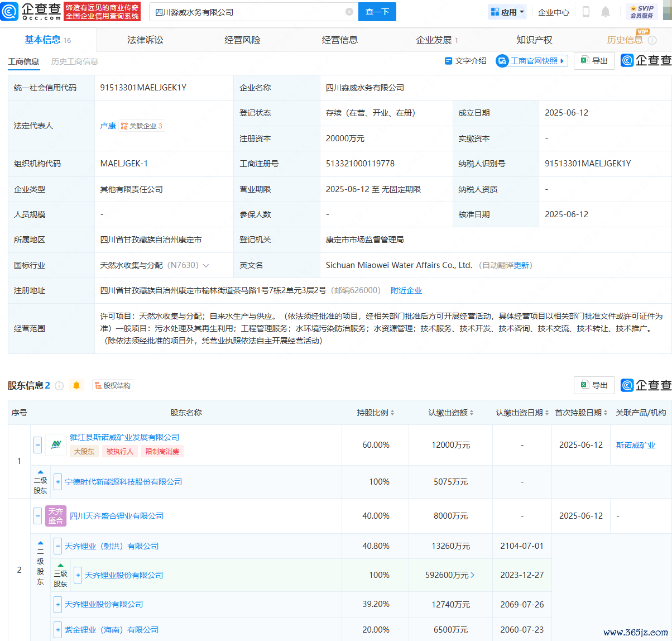View 关联企业 3 related companies
Screen dimensions: 672x641
click(142, 126)
